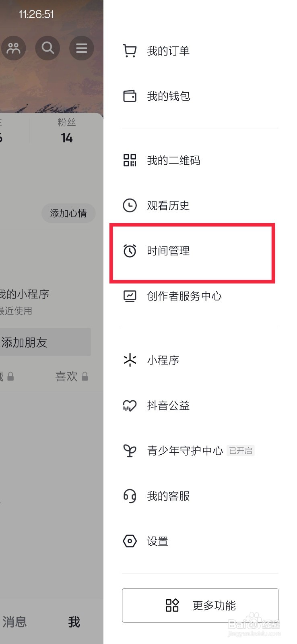
Task: Click the 更多功能 button
Action: [200, 605]
